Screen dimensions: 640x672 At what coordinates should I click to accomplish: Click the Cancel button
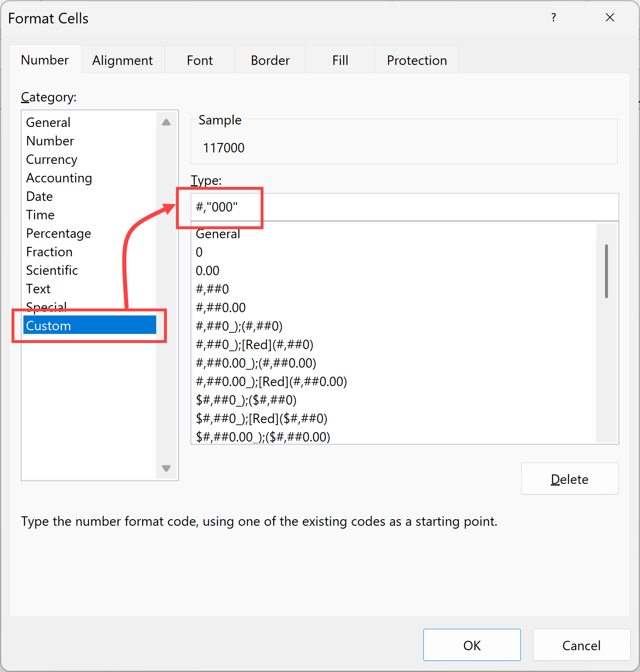pos(581,645)
